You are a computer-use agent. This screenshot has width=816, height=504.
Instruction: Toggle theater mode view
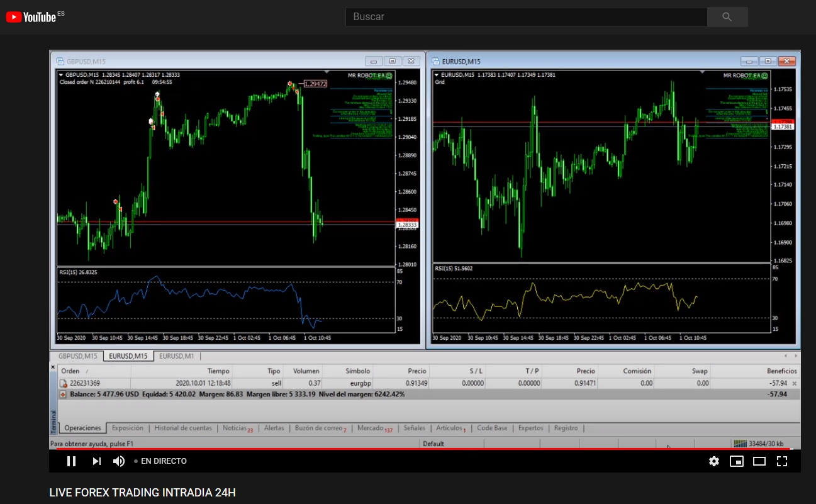pos(759,461)
